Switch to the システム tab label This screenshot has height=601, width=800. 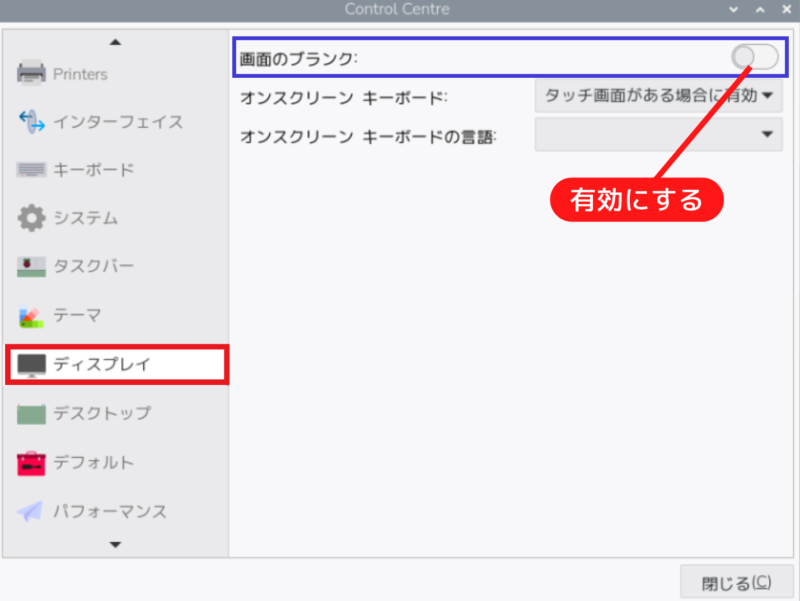(86, 218)
